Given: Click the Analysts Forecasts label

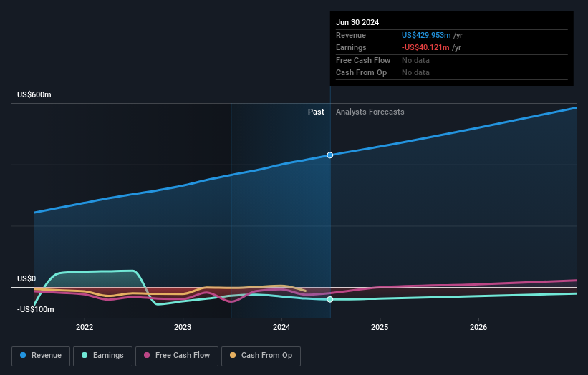Looking at the screenshot, I should tap(370, 112).
